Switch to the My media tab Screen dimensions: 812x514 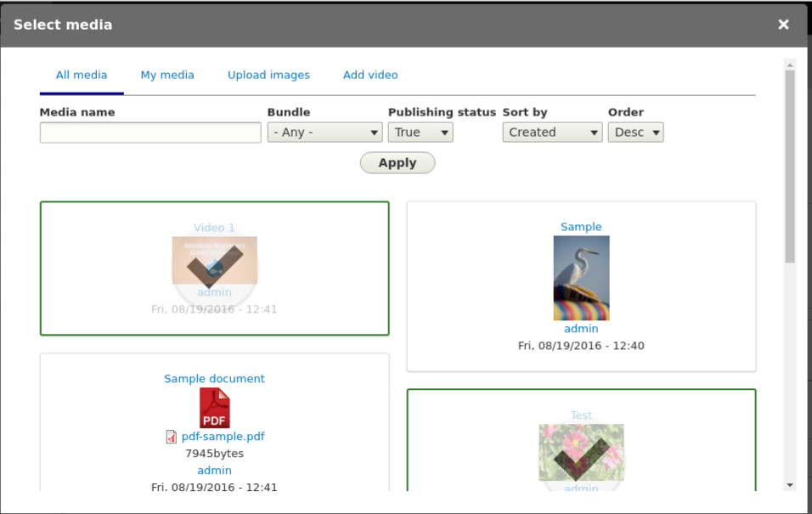(x=167, y=75)
